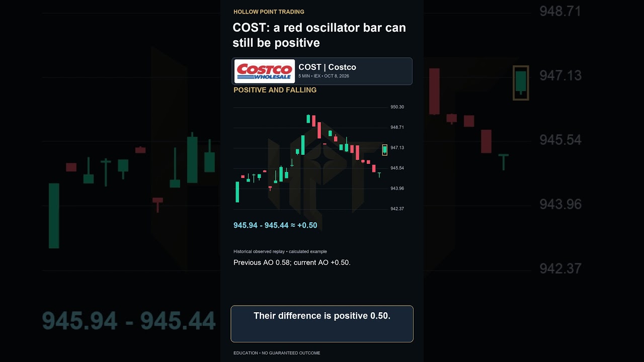Click the 'COST | Costco' ticker label
Screen dimensions: 644x362
click(327, 67)
